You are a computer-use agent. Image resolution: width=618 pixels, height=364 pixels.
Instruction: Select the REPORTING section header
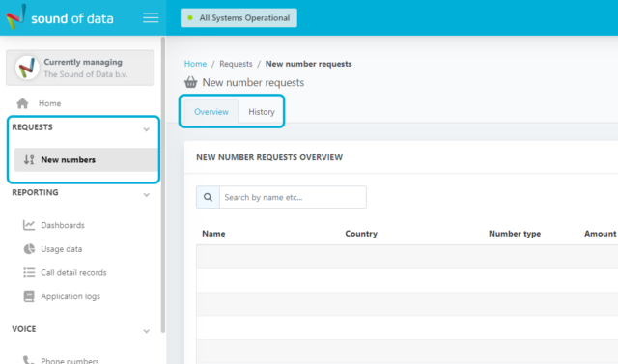click(35, 192)
